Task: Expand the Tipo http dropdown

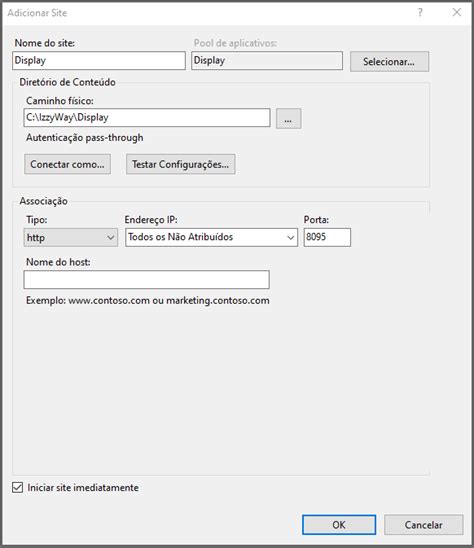Action: click(71, 237)
